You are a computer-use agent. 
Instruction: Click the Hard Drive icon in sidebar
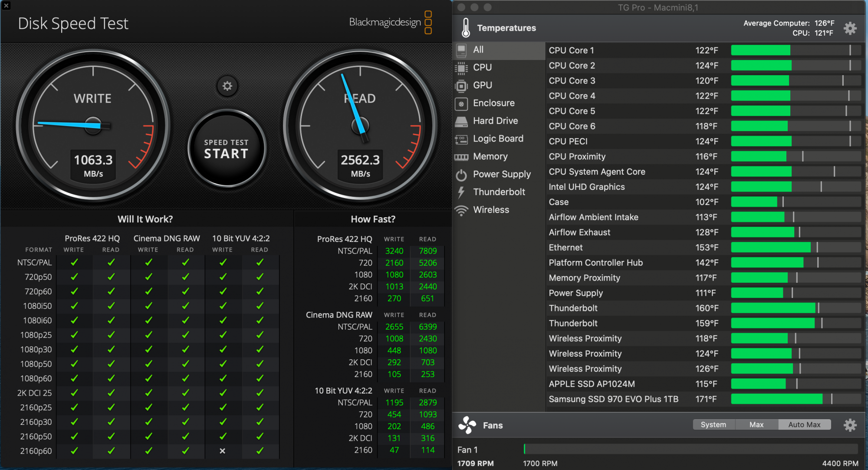tap(461, 121)
